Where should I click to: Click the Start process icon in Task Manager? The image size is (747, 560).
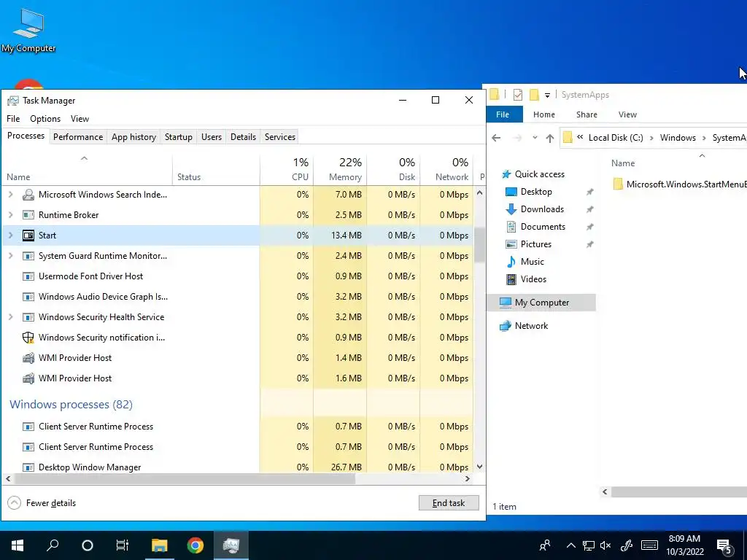click(28, 236)
